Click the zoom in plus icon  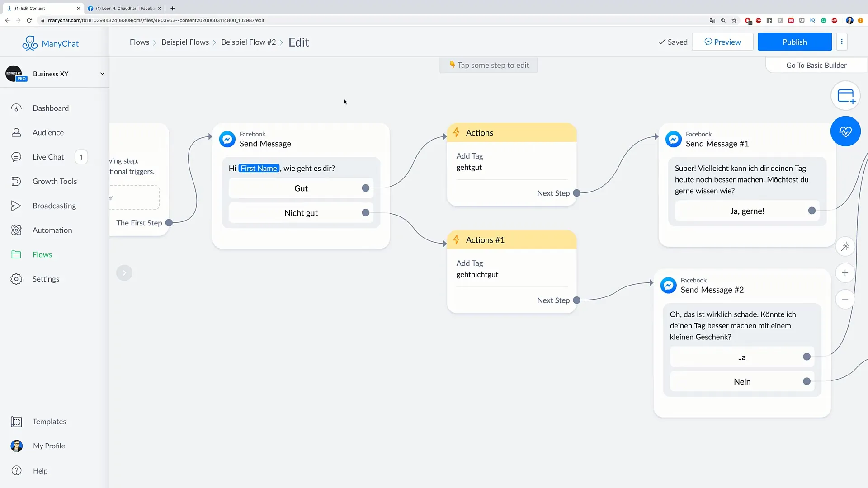tap(846, 272)
